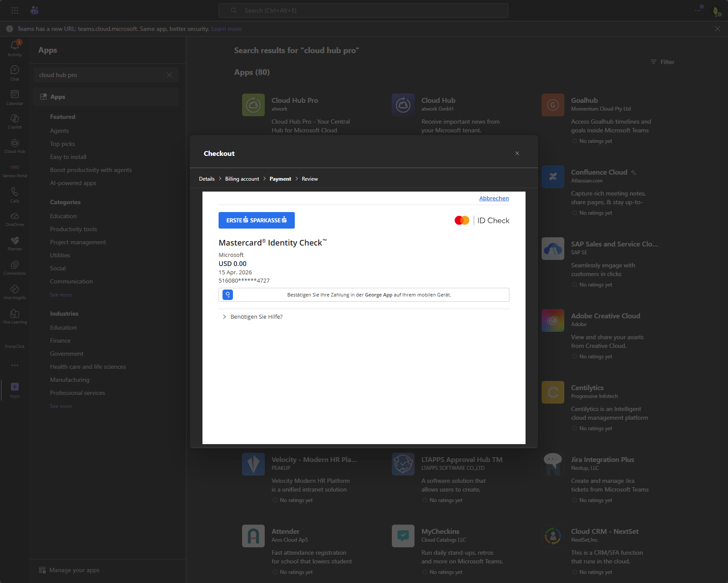The image size is (728, 583).
Task: Click the Cloud Hub Pro app icon
Action: coord(253,105)
